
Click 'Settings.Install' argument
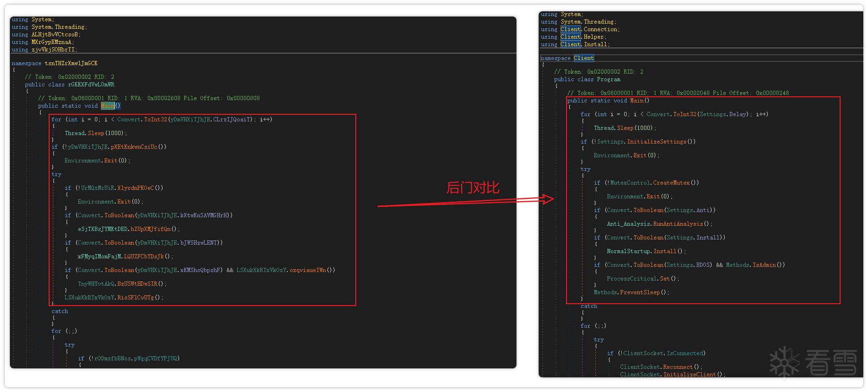693,238
